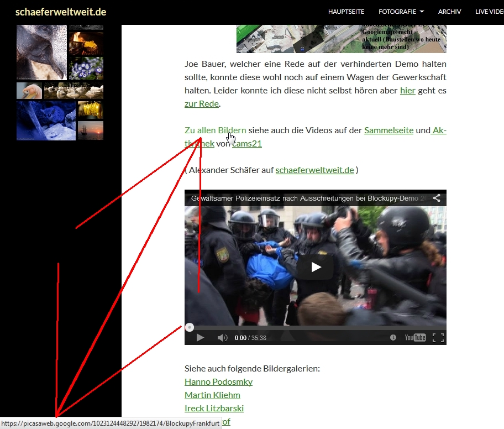Open the 'Zu allen Bildern' link
The width and height of the screenshot is (504, 429).
click(x=215, y=130)
